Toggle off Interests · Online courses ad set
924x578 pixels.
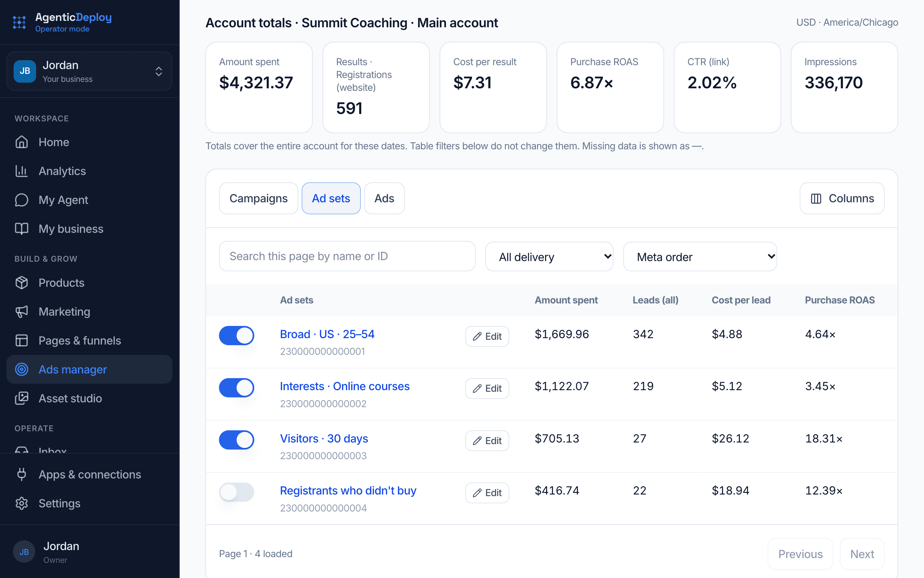coord(237,388)
